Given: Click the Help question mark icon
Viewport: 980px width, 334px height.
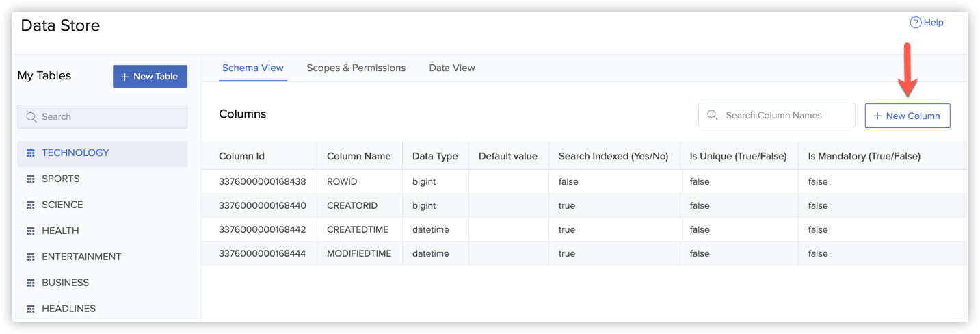Looking at the screenshot, I should 915,23.
